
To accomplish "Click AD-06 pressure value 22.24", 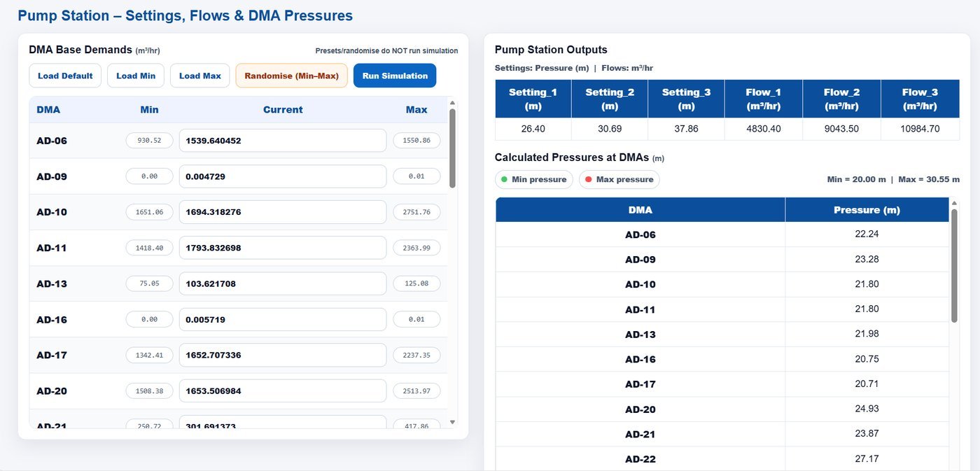I will click(867, 234).
